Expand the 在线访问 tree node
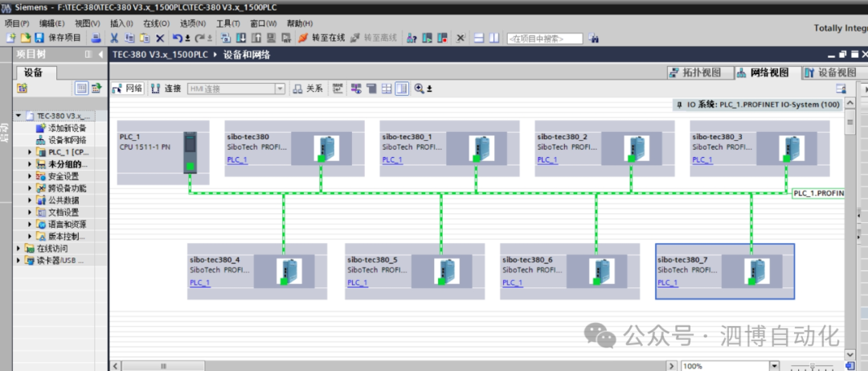The image size is (868, 371). pyautogui.click(x=18, y=249)
